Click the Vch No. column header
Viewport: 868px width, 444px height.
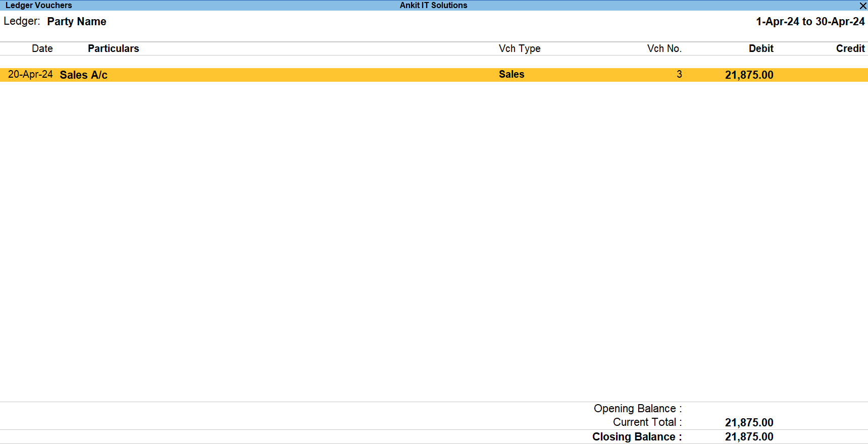665,48
